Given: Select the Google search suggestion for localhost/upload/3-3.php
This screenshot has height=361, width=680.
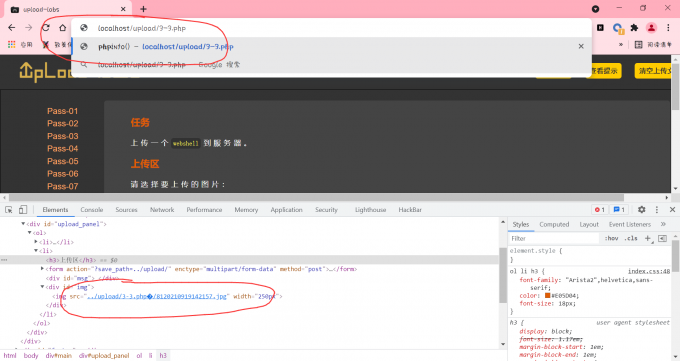Looking at the screenshot, I should click(332, 65).
